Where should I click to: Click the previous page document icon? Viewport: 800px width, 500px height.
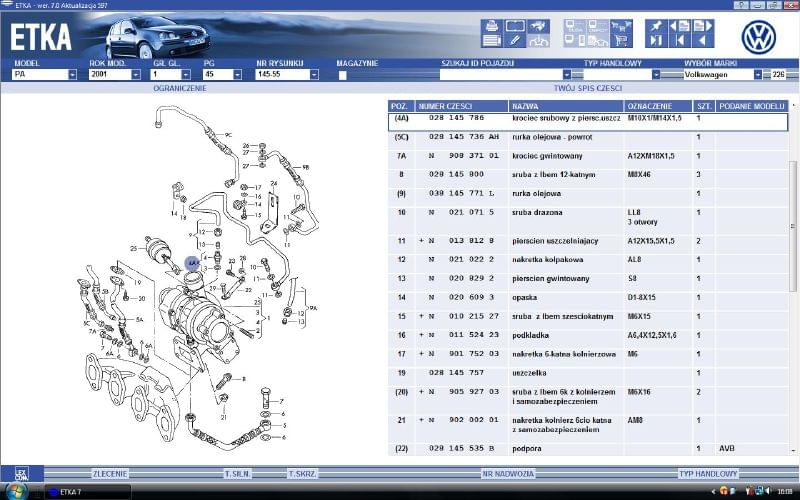(x=680, y=26)
